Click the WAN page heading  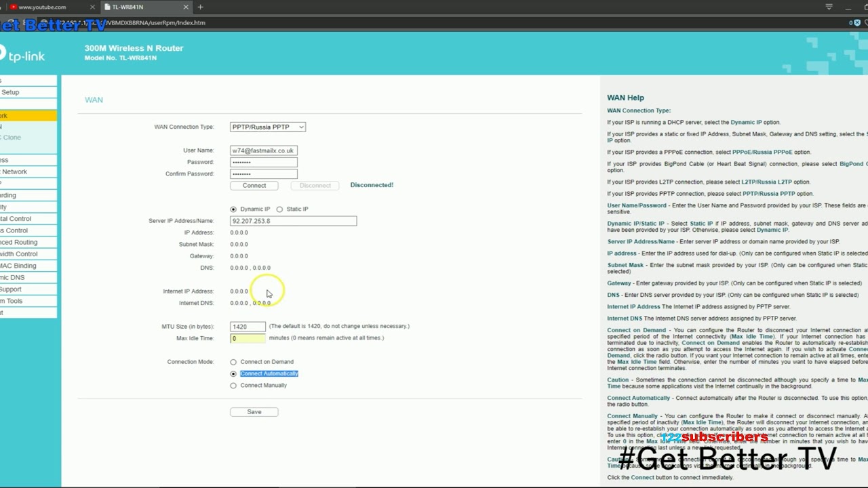[x=94, y=100]
